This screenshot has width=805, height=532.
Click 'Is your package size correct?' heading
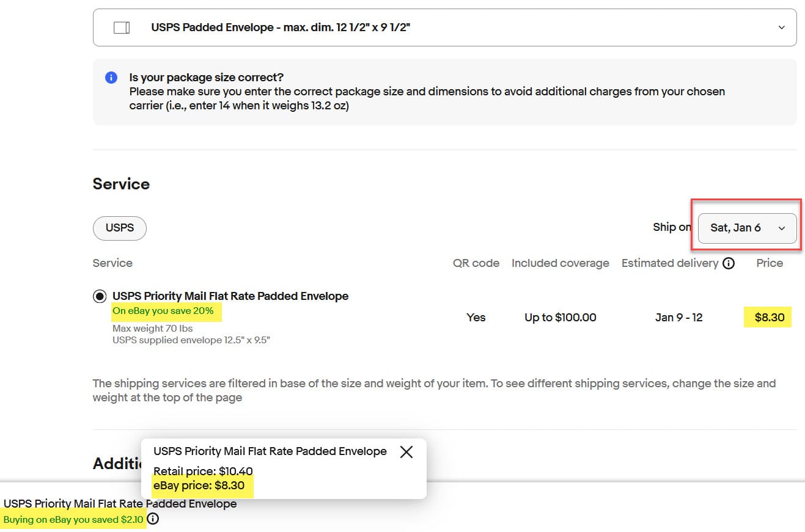tap(207, 78)
